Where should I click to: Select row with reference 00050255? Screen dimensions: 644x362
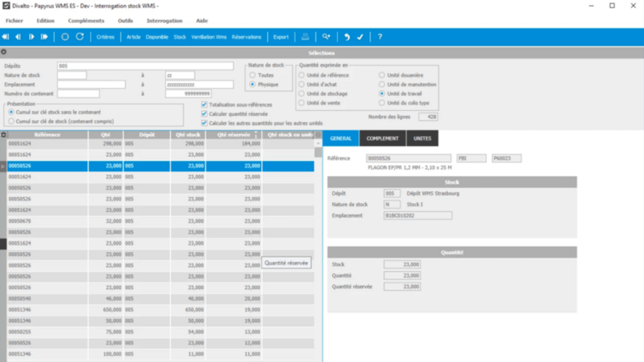click(x=160, y=332)
